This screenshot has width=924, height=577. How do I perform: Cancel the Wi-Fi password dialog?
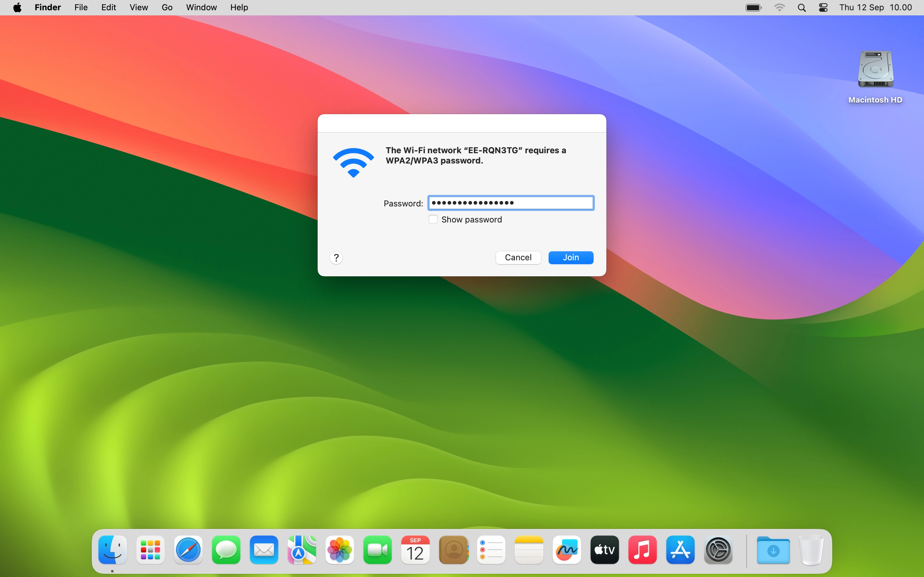click(518, 258)
